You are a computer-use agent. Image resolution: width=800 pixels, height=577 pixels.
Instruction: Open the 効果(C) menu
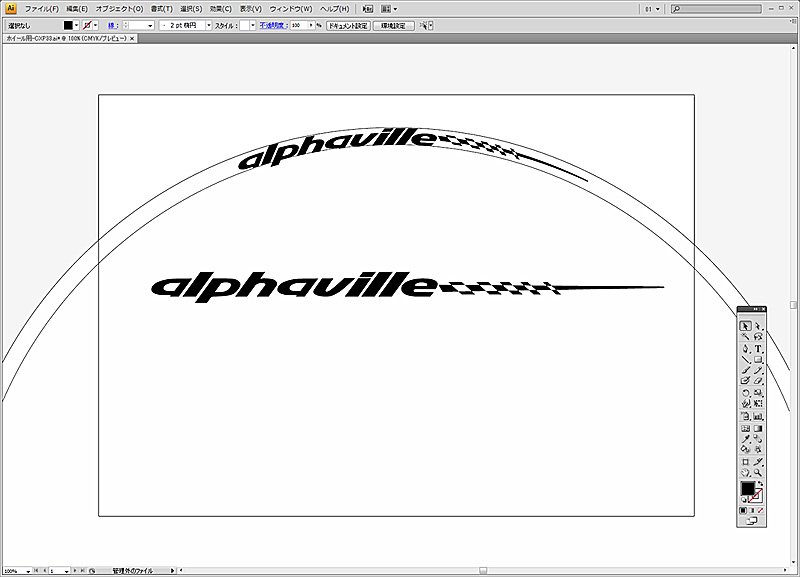coord(220,9)
